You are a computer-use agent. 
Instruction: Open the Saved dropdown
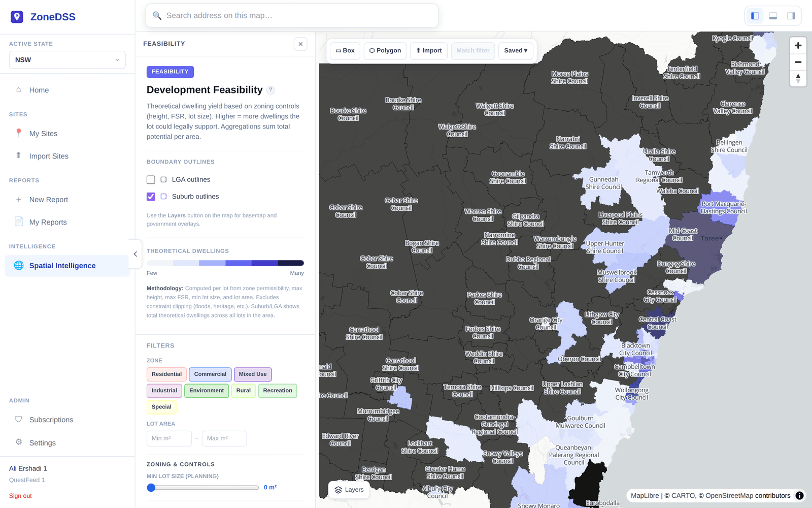[516, 51]
